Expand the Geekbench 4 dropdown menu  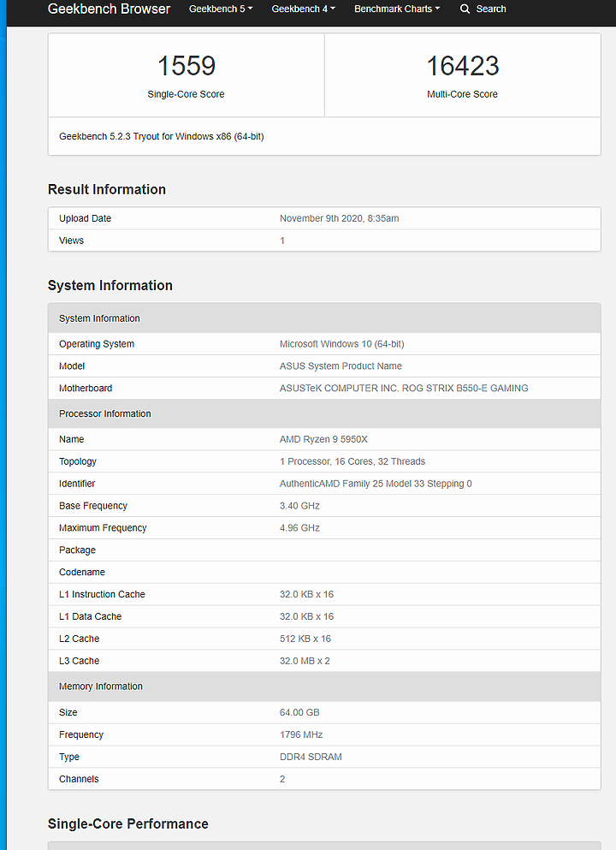(304, 9)
